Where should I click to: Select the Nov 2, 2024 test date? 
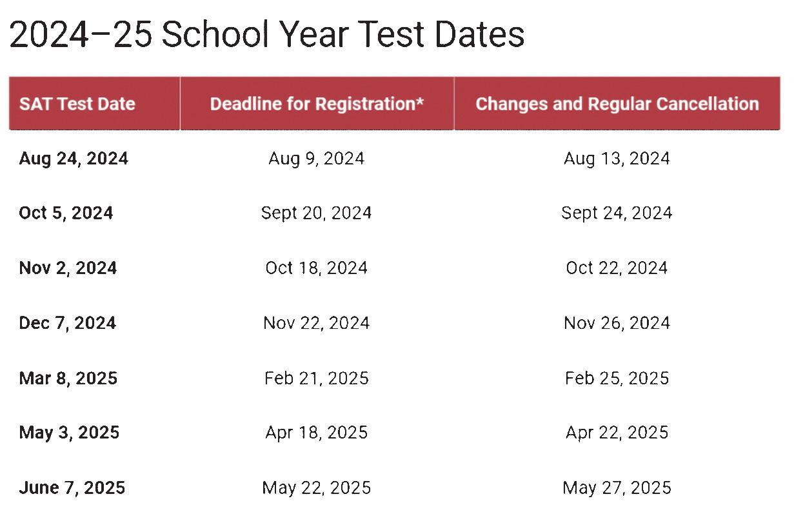68,268
